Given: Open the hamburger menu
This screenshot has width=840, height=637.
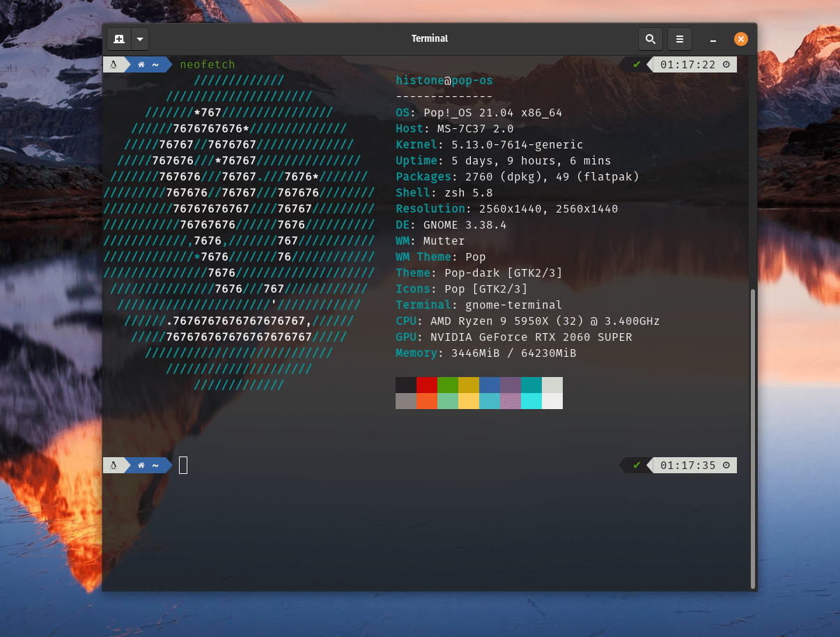Looking at the screenshot, I should (x=680, y=39).
